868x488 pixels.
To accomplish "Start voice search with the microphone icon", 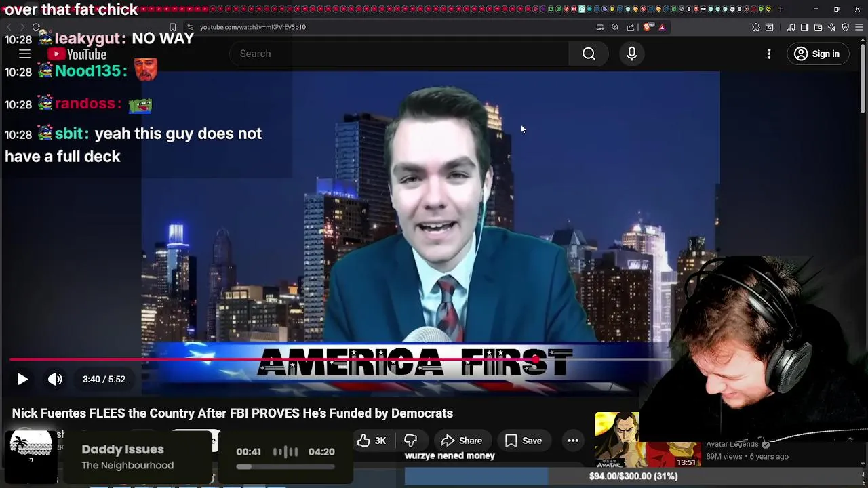I will click(x=632, y=54).
